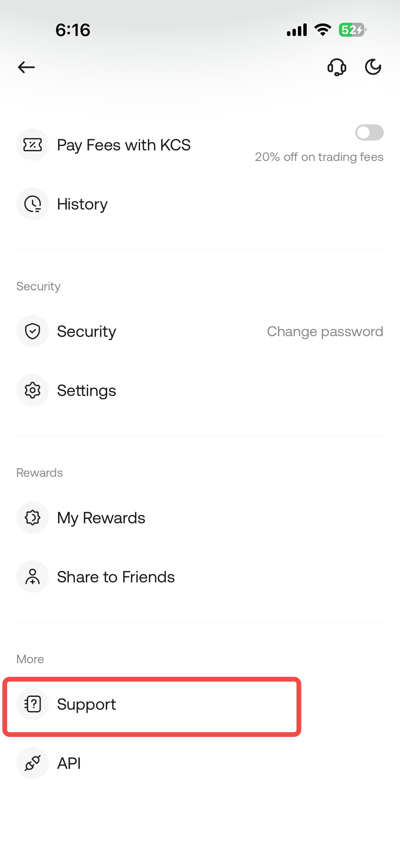Tap the API plug icon
The width and height of the screenshot is (400, 868).
pos(33,763)
